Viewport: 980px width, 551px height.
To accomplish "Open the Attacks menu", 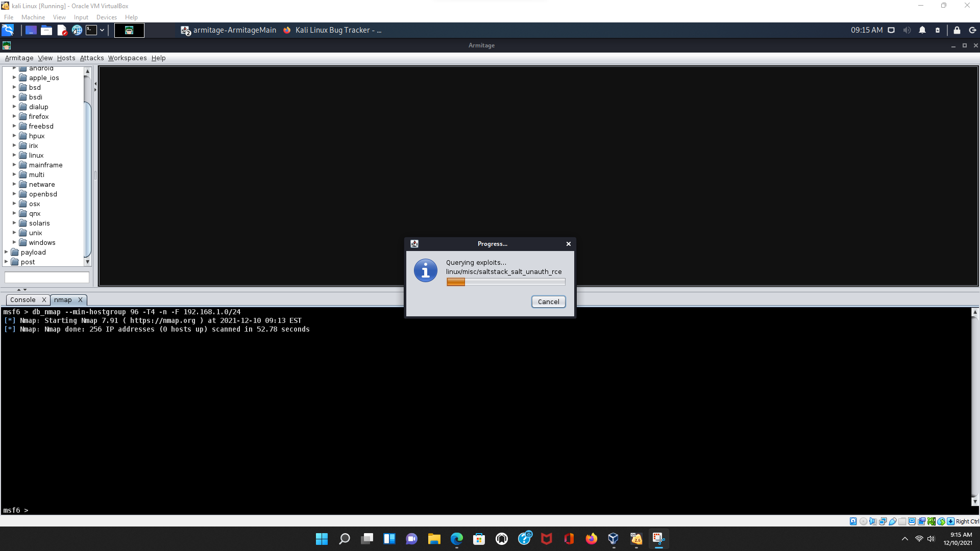I will [x=91, y=58].
